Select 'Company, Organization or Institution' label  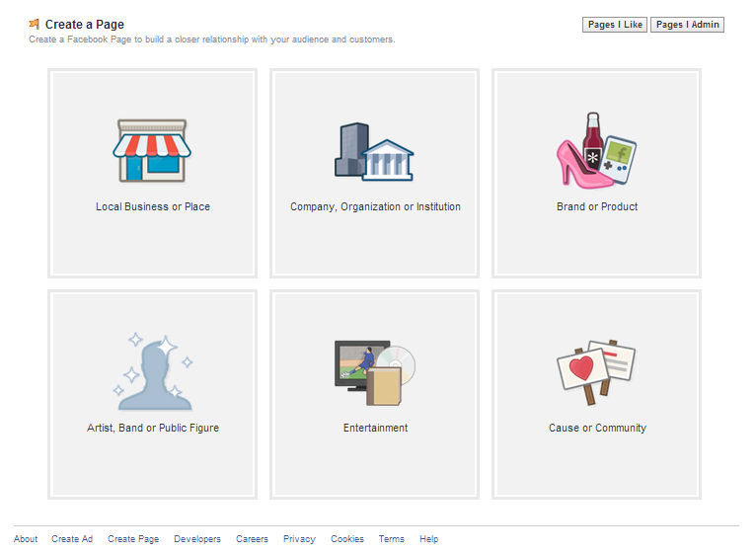(x=375, y=206)
